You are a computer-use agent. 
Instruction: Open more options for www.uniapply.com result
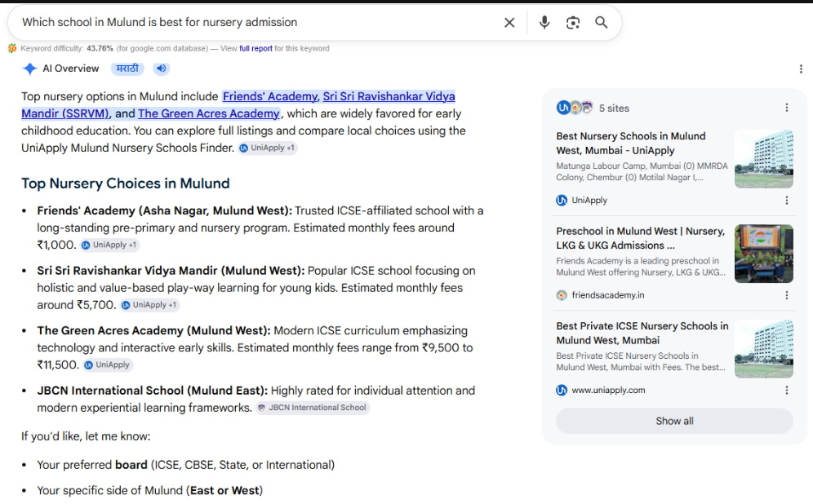coord(787,390)
